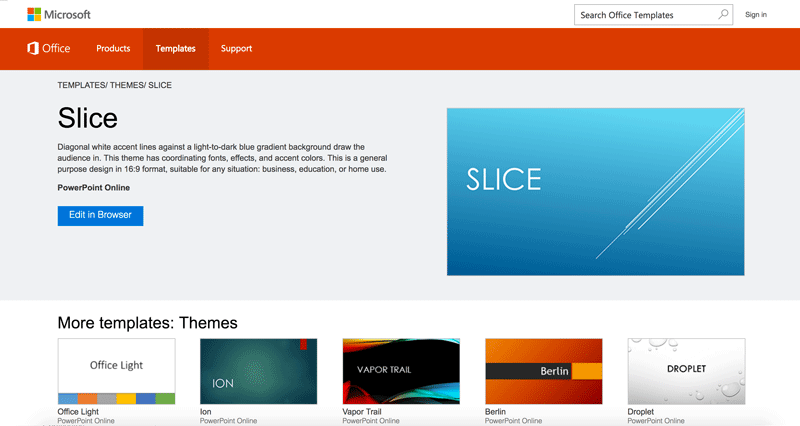Open the large Slice preview image
Image resolution: width=800 pixels, height=426 pixels.
pos(595,192)
